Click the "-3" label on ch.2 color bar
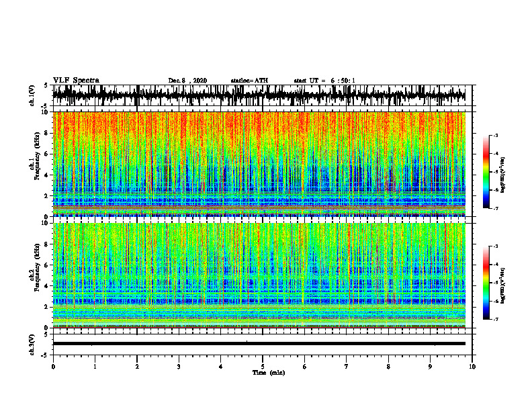The height and width of the screenshot is (411, 532). point(496,246)
